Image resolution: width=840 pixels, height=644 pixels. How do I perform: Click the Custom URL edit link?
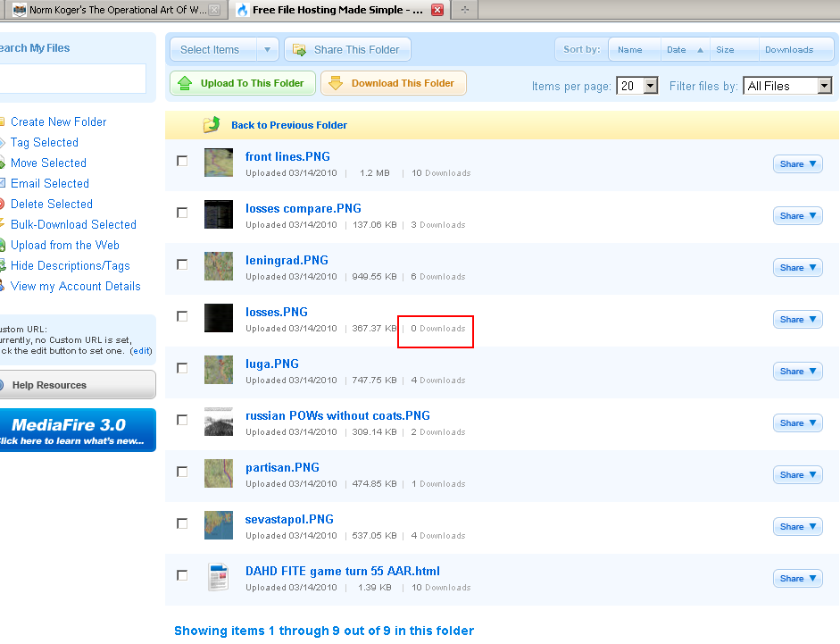[x=141, y=351]
